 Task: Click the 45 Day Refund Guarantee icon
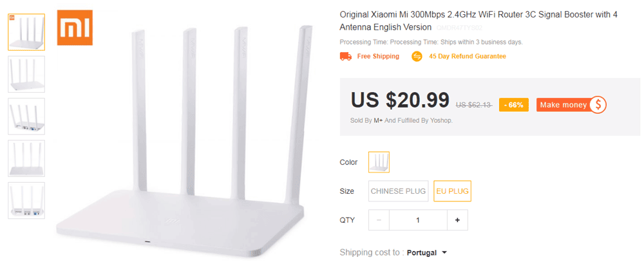click(417, 57)
